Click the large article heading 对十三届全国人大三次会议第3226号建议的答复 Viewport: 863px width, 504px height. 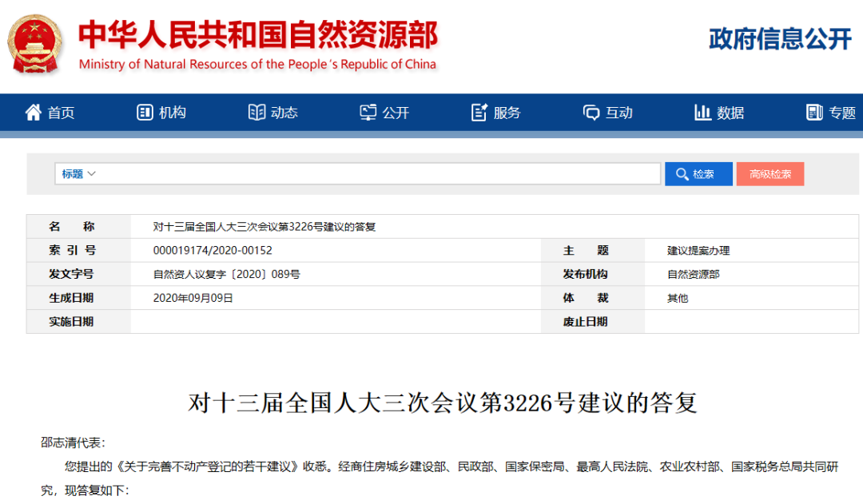(x=443, y=403)
